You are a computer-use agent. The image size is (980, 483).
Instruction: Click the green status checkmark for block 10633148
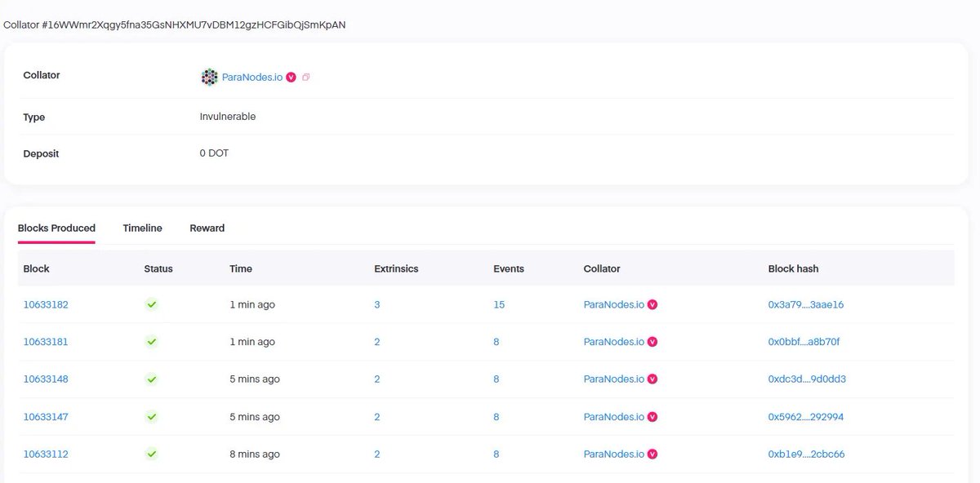click(151, 379)
